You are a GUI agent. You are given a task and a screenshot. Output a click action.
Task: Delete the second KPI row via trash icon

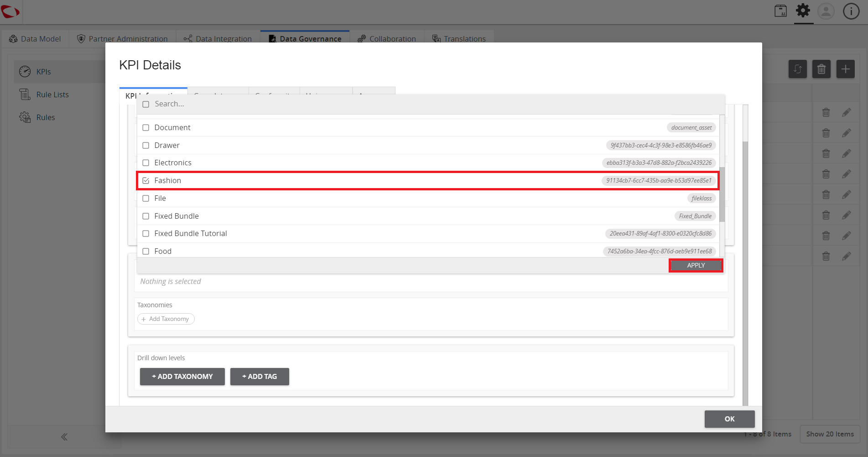click(x=826, y=133)
